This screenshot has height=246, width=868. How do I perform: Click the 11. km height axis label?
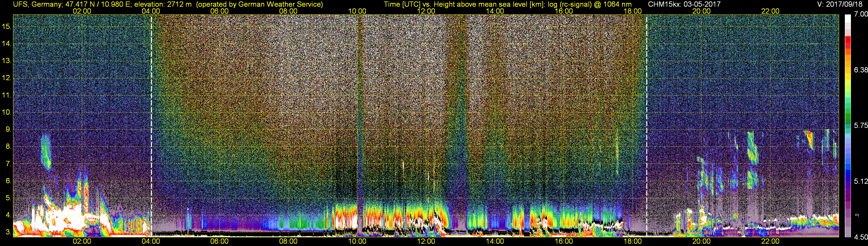pyautogui.click(x=7, y=95)
